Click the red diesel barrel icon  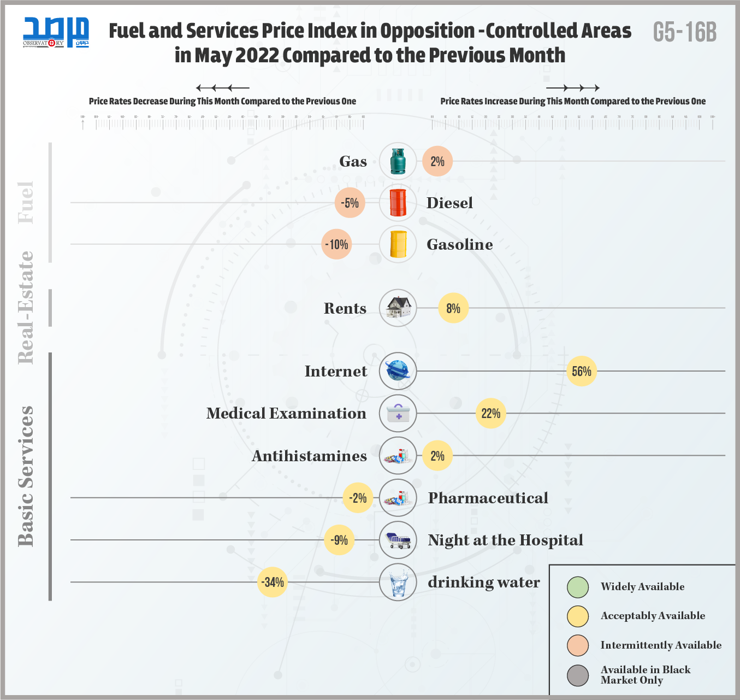point(398,203)
